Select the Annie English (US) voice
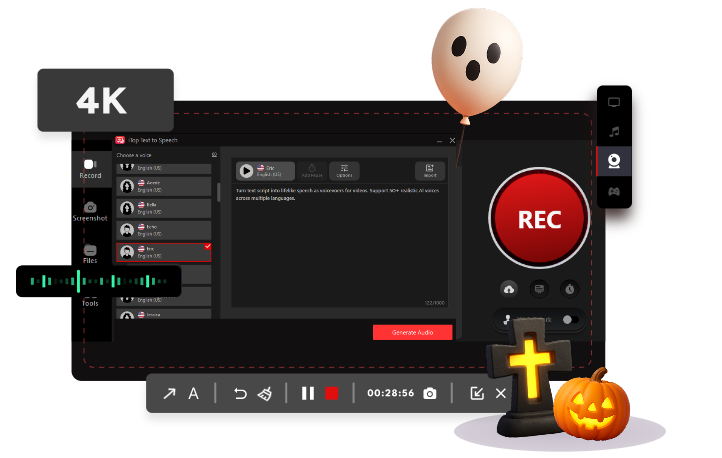The width and height of the screenshot is (722, 458). click(x=164, y=186)
